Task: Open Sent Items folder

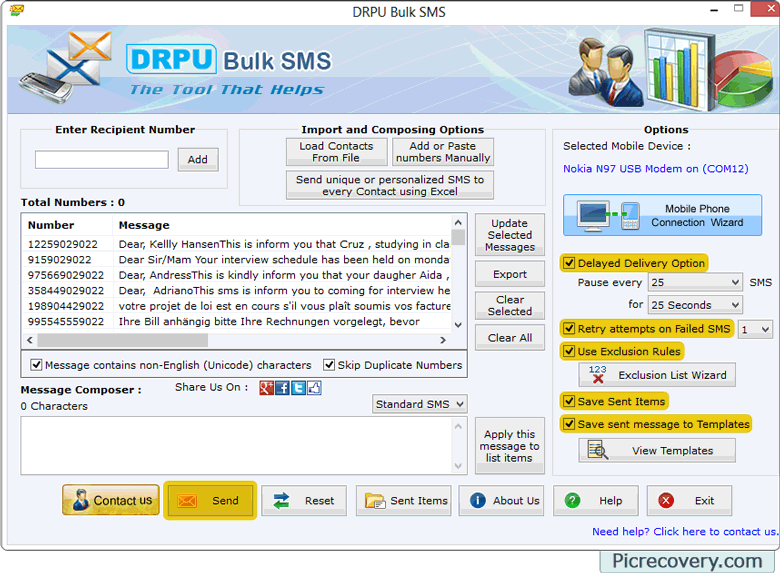Action: coord(405,501)
